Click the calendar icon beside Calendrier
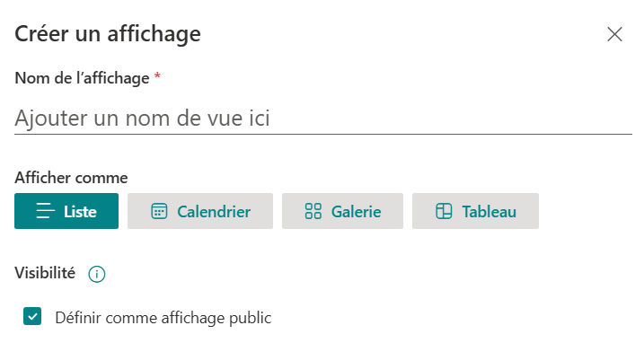 click(159, 211)
